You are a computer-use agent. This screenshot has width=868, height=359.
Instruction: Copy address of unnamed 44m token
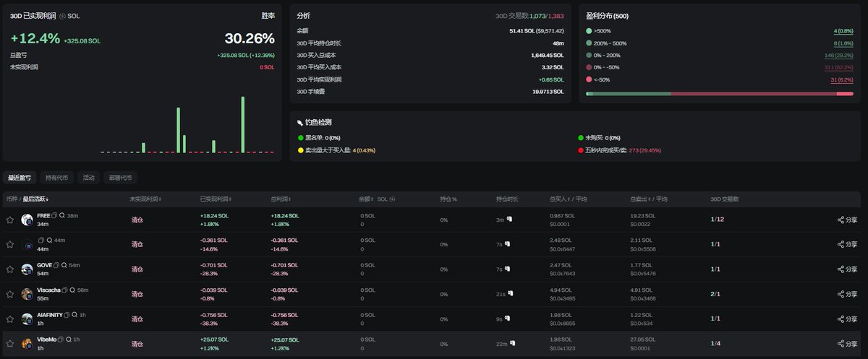click(x=41, y=241)
